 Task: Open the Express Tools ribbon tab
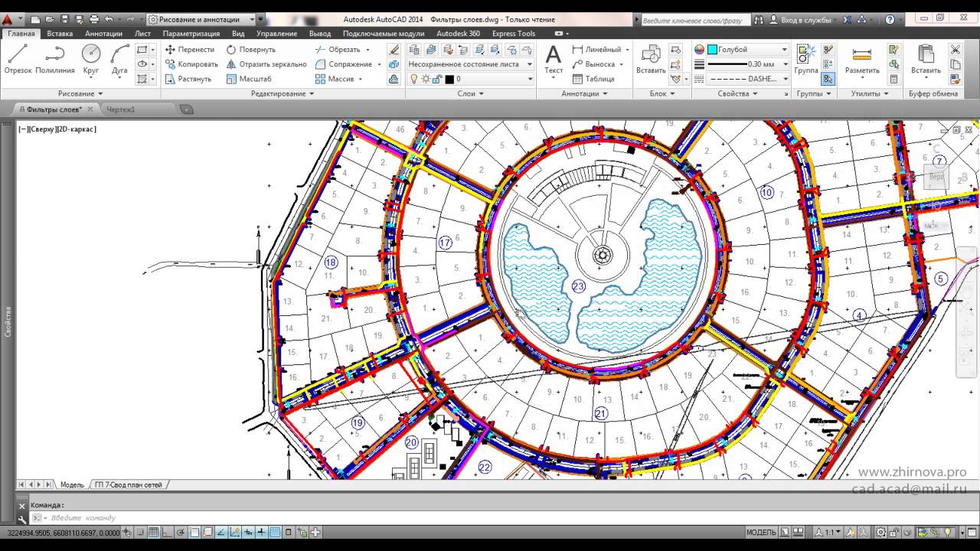[514, 34]
